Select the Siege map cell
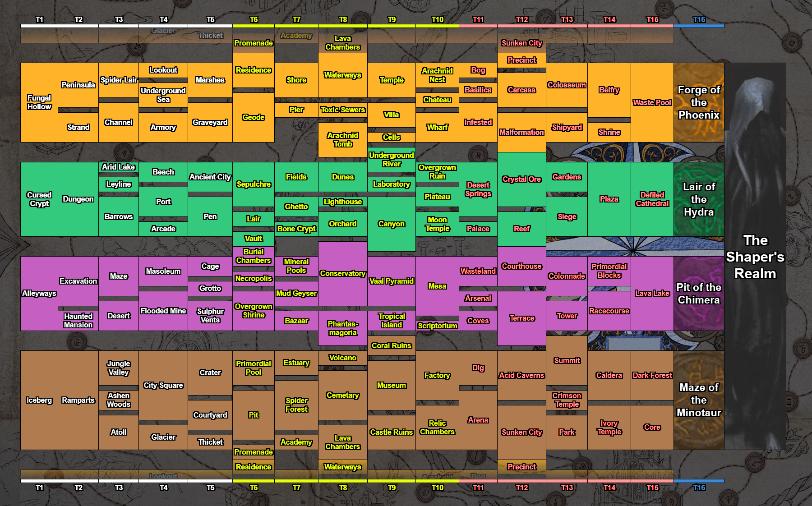The image size is (812, 506). tap(567, 216)
